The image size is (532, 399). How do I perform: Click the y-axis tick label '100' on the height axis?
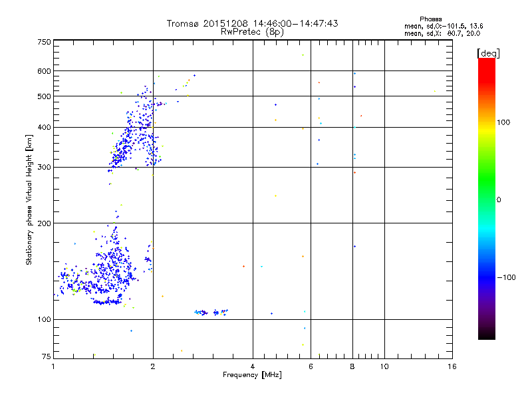[44, 319]
